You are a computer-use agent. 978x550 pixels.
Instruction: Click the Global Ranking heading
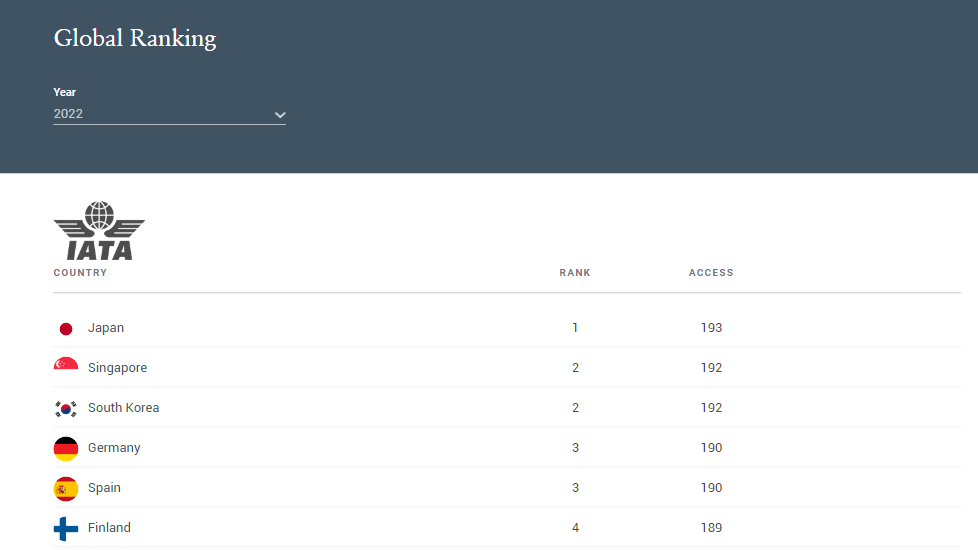135,38
